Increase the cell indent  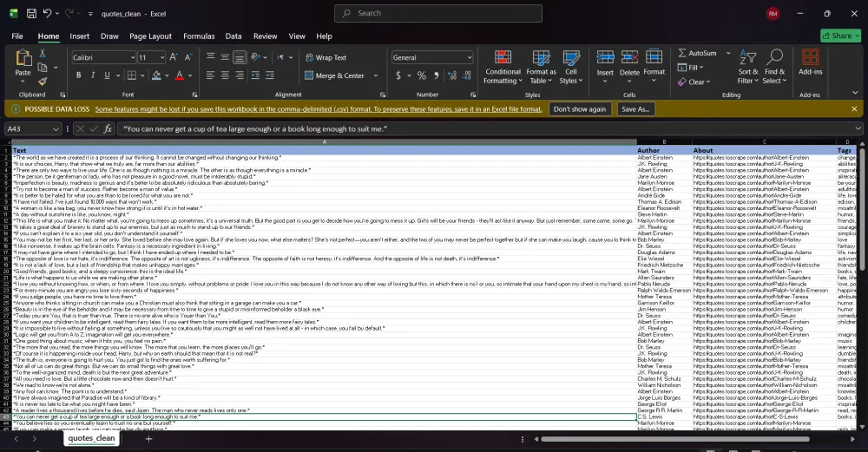click(270, 75)
